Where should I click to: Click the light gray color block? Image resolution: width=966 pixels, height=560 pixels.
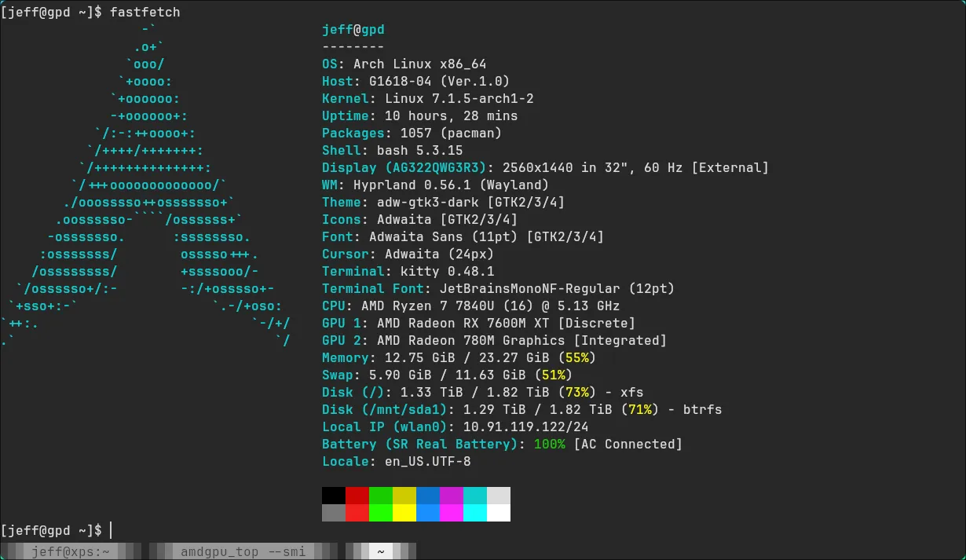[x=499, y=496]
